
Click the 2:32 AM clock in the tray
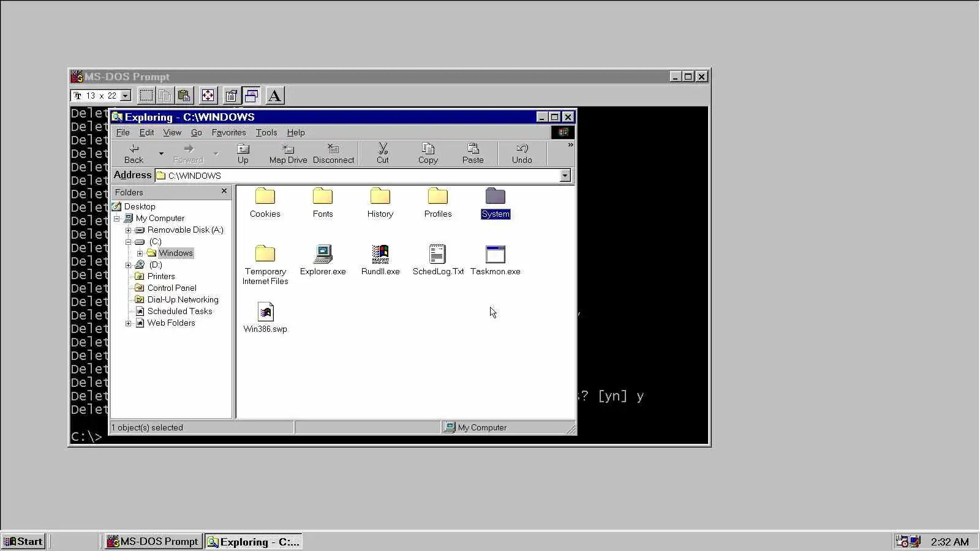coord(949,542)
